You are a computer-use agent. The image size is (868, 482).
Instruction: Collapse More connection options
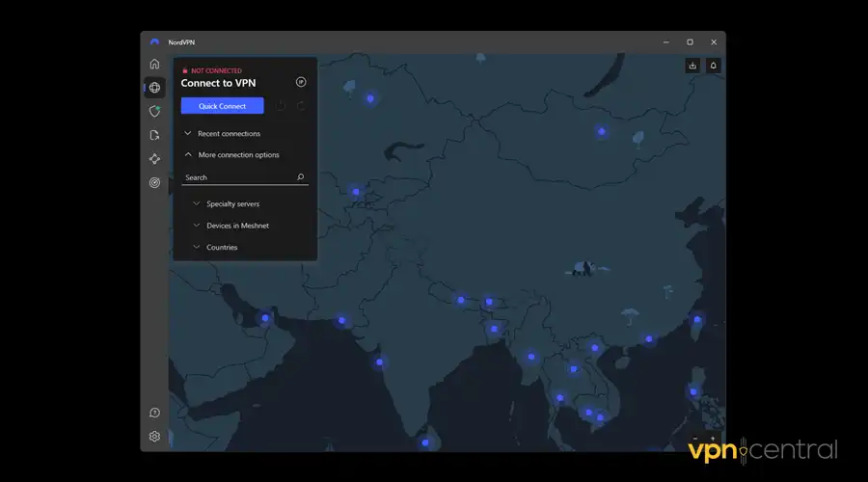[x=231, y=155]
